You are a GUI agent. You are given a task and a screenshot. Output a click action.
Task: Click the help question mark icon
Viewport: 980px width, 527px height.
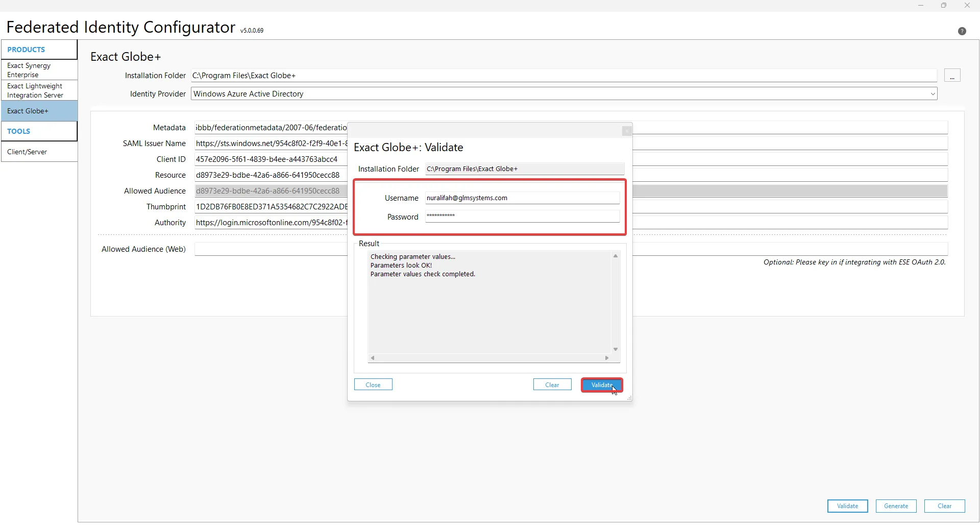tap(962, 31)
